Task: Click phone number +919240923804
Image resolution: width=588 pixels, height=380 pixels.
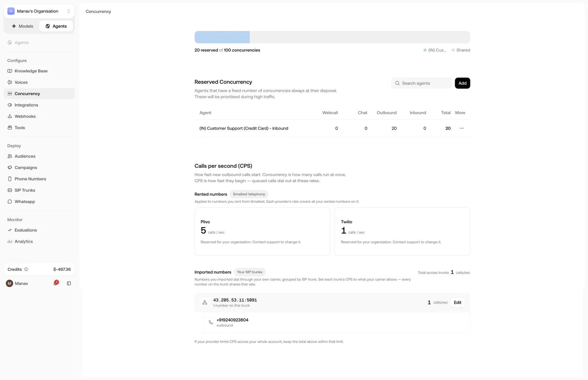Action: coord(232,320)
